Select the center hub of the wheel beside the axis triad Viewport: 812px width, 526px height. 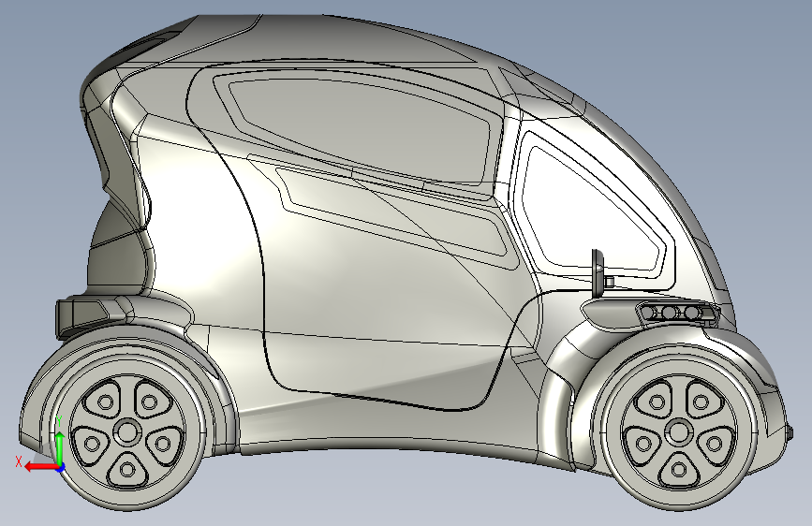[127, 432]
